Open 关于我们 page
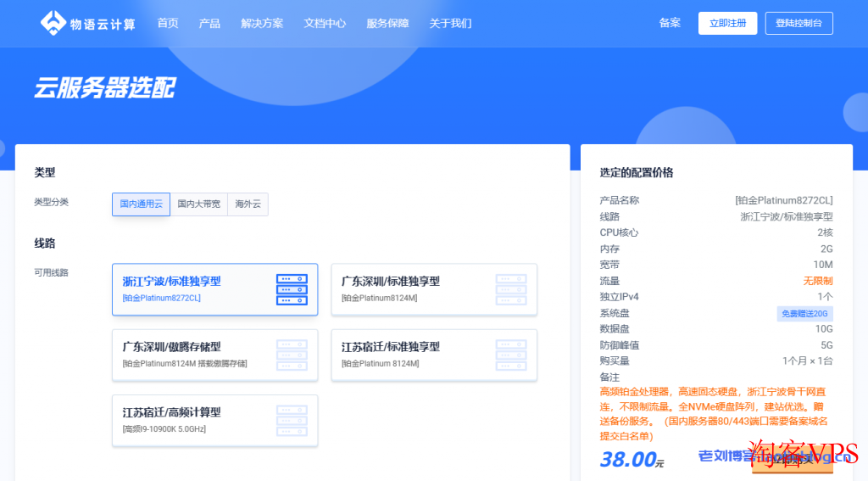 (451, 23)
